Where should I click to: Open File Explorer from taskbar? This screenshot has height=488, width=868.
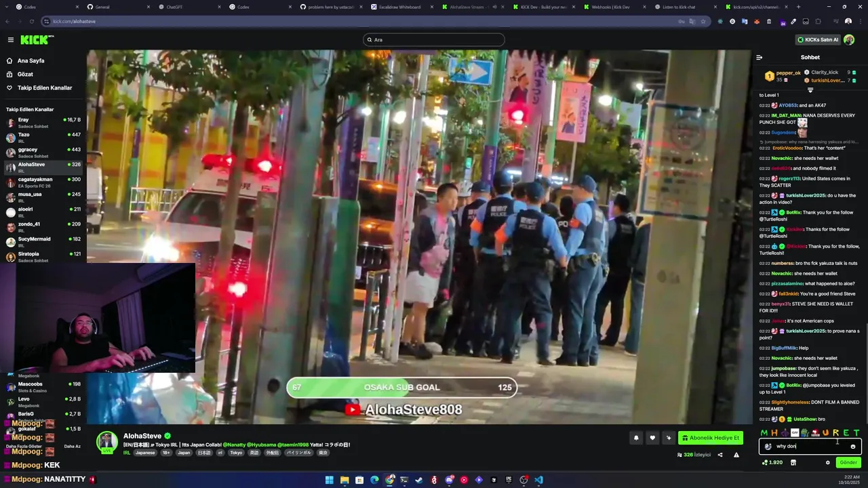coord(344,480)
